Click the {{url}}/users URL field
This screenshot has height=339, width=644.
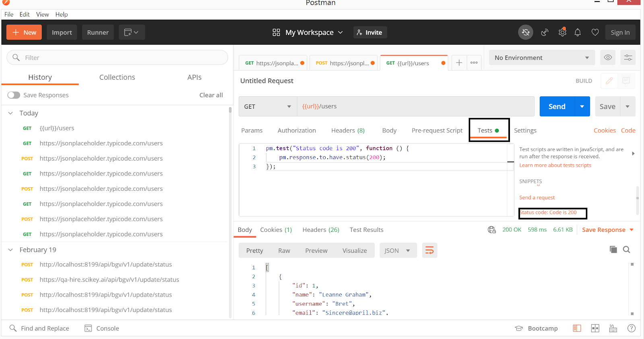[415, 106]
